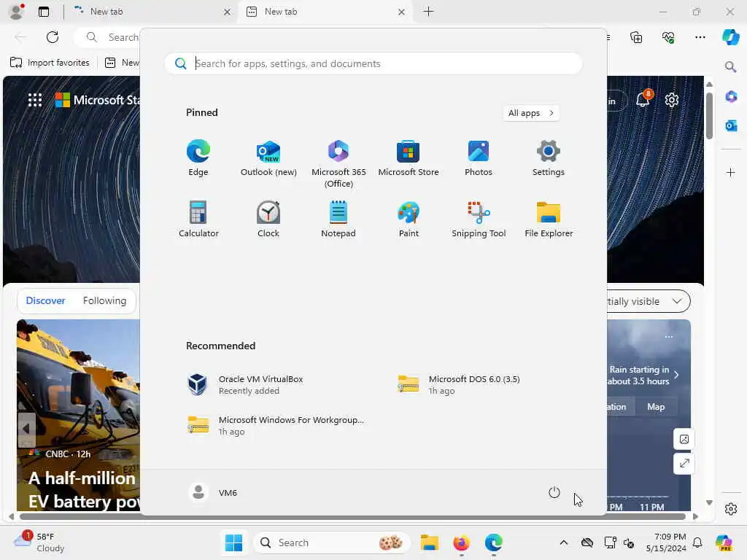
Task: Open Browser essentials heart icon
Action: 668,37
